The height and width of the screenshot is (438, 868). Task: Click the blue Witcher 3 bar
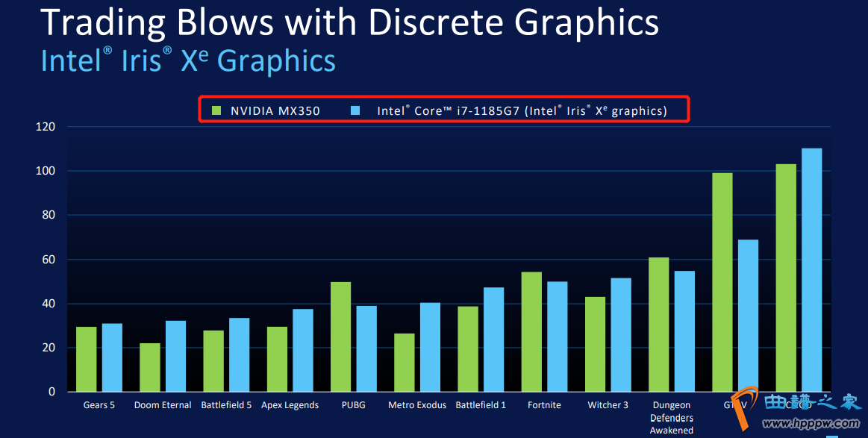tap(621, 335)
